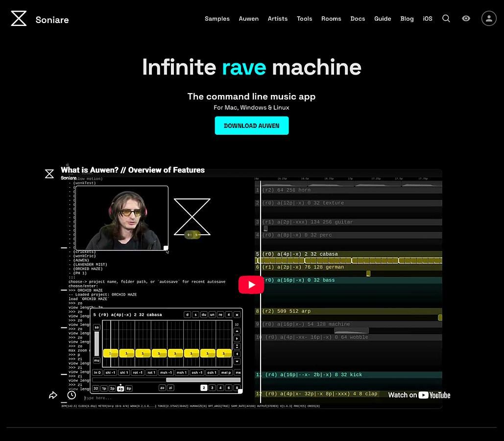Screen dimensions: 504x441
Task: Click the Download Auwen button
Action: point(252,125)
